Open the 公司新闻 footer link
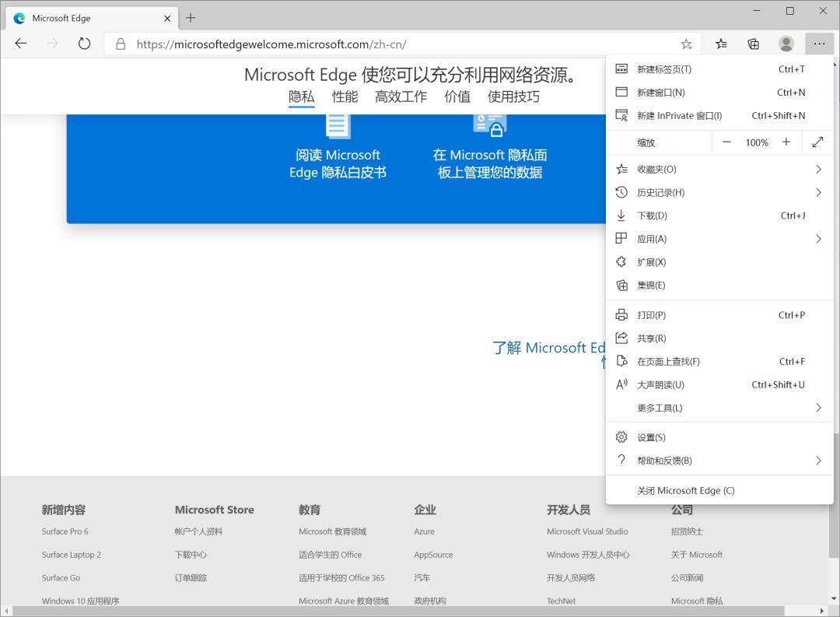Screen dimensions: 840x617 coord(687,578)
